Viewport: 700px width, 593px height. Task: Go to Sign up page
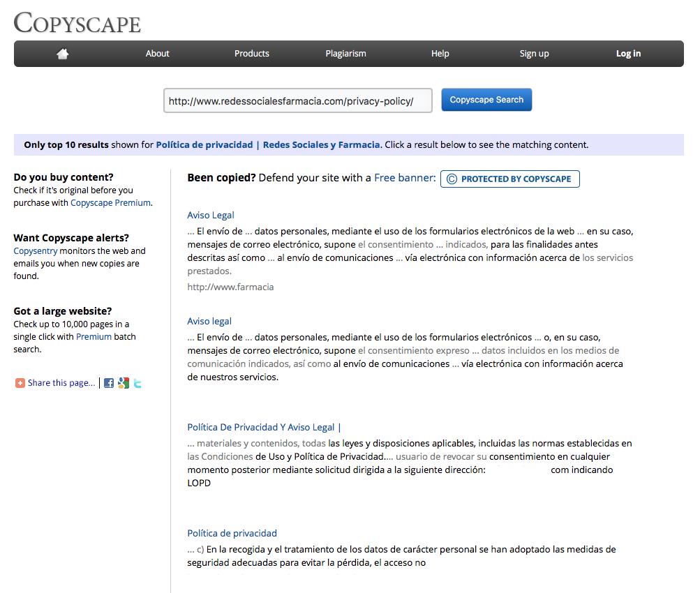pos(534,54)
